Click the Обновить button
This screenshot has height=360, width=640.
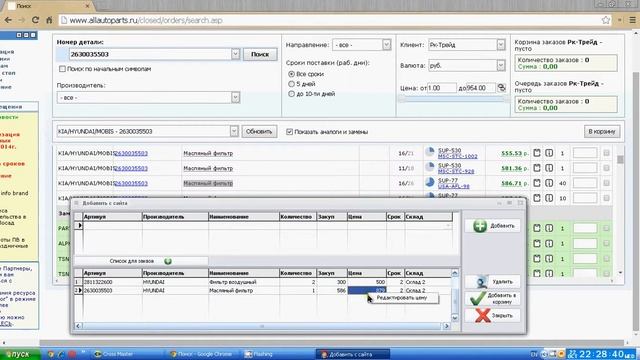[x=259, y=131]
